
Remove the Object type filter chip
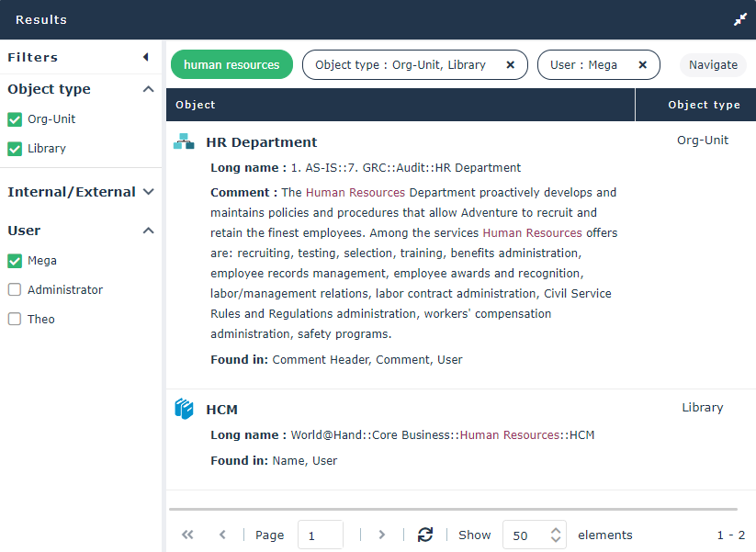point(510,65)
